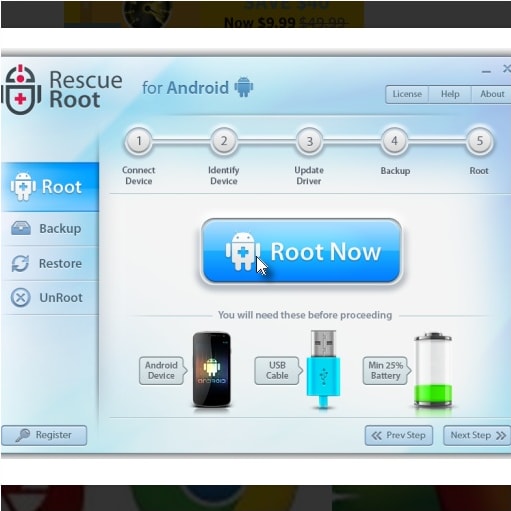Click step 5 Root circle
Screen dimensions: 511x511
480,141
